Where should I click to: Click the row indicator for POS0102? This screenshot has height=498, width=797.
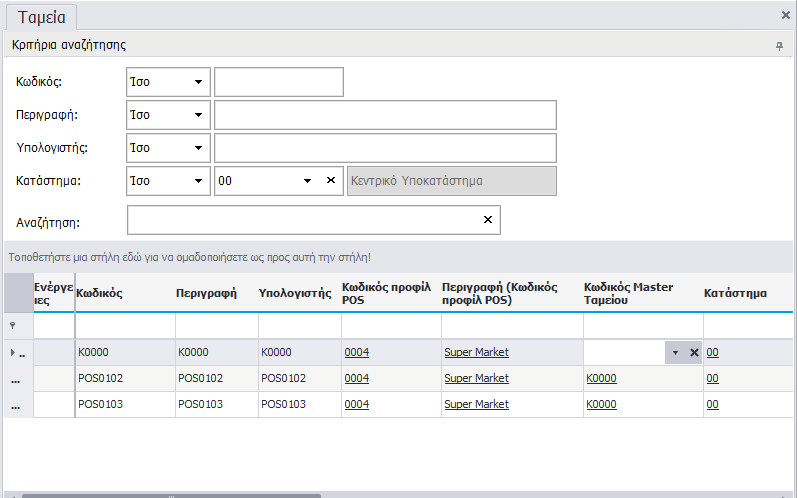[15, 379]
